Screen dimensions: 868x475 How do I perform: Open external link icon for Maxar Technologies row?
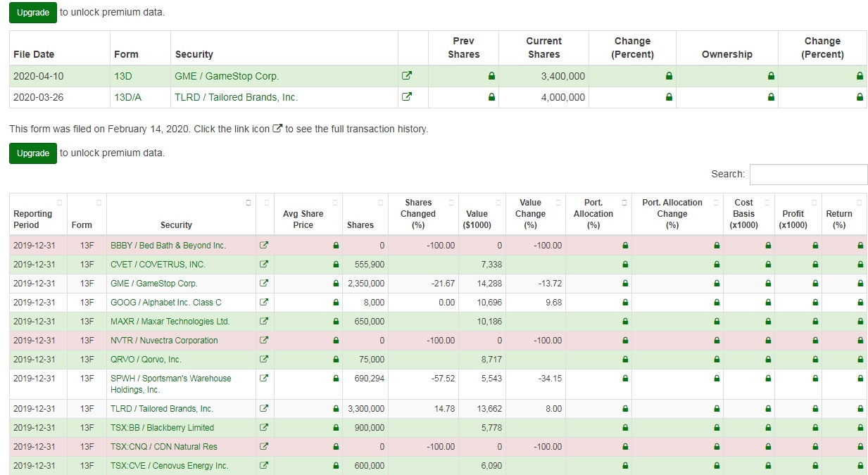(264, 322)
